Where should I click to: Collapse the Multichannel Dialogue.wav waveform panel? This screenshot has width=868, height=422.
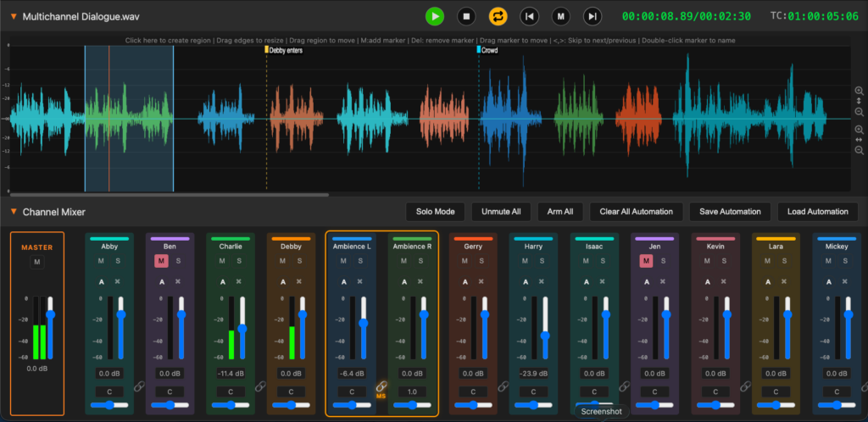(14, 17)
